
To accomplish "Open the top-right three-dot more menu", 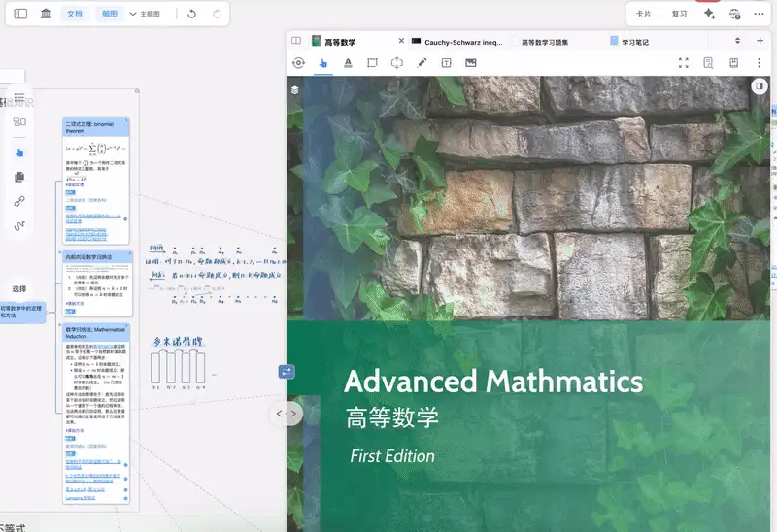I will 759,14.
